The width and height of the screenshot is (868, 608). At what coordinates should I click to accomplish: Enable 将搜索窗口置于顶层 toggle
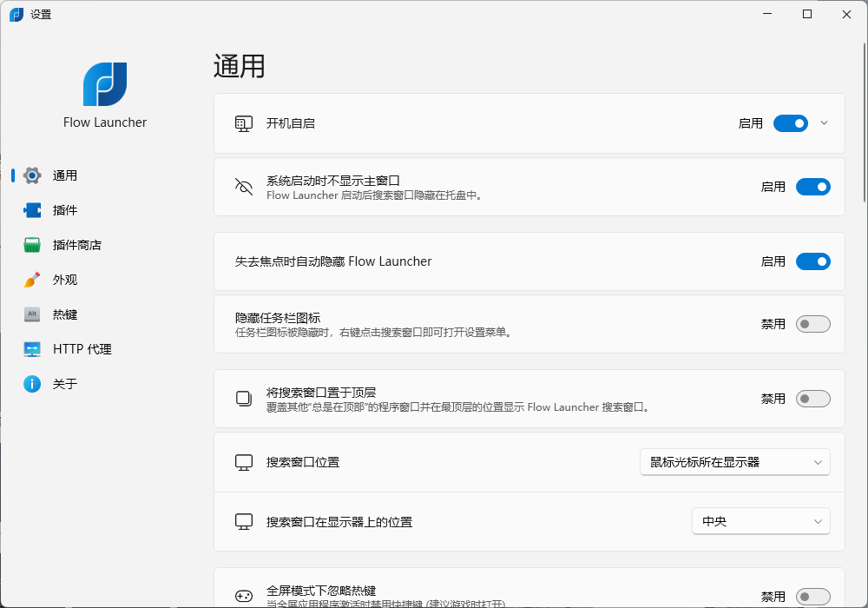[x=812, y=398]
